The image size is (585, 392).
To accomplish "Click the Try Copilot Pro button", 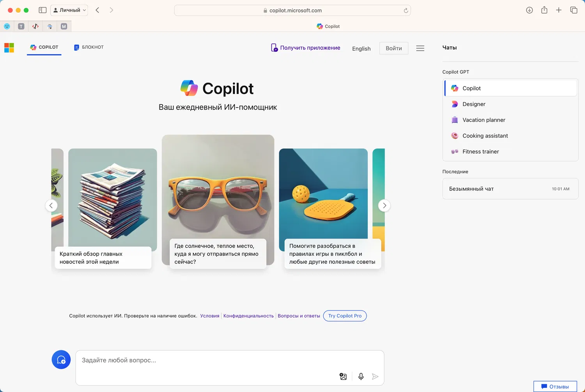I will tap(345, 316).
